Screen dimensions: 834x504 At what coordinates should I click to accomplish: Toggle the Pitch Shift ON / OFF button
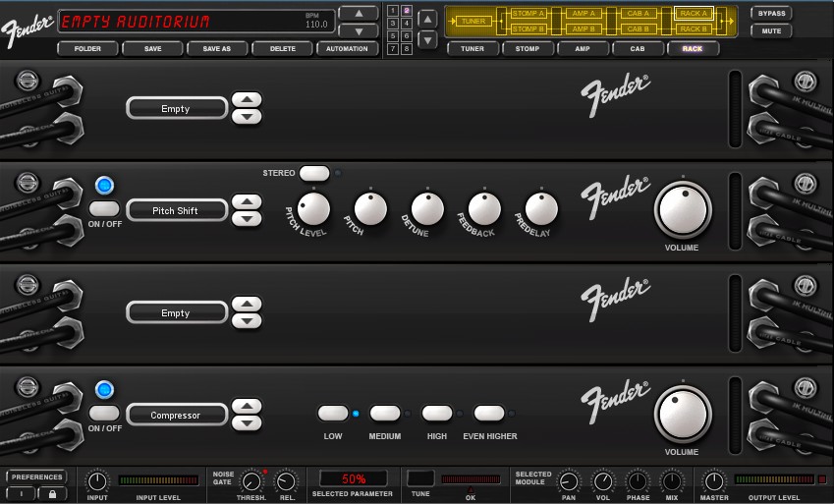click(x=104, y=208)
